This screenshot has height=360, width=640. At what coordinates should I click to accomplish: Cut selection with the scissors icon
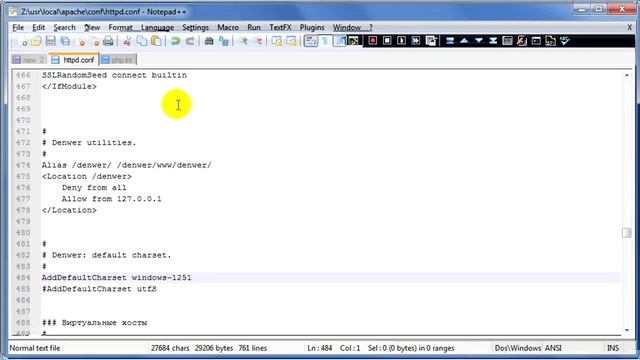click(x=127, y=41)
